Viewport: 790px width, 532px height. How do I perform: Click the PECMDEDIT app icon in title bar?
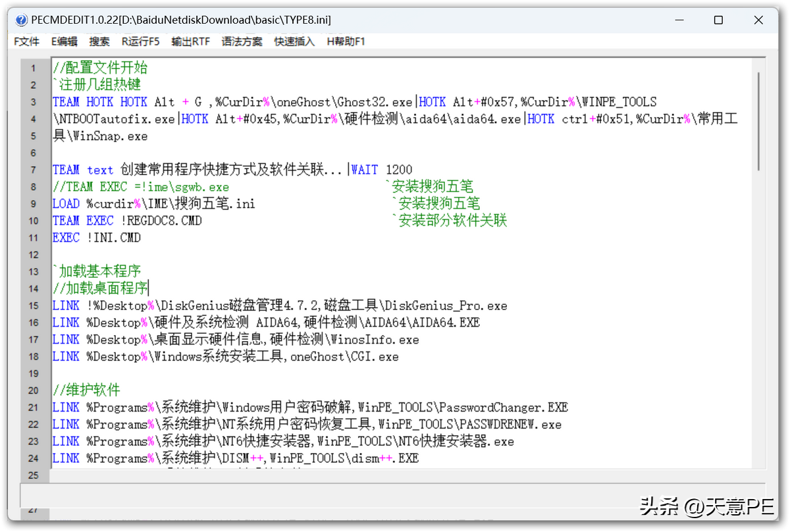click(x=22, y=20)
